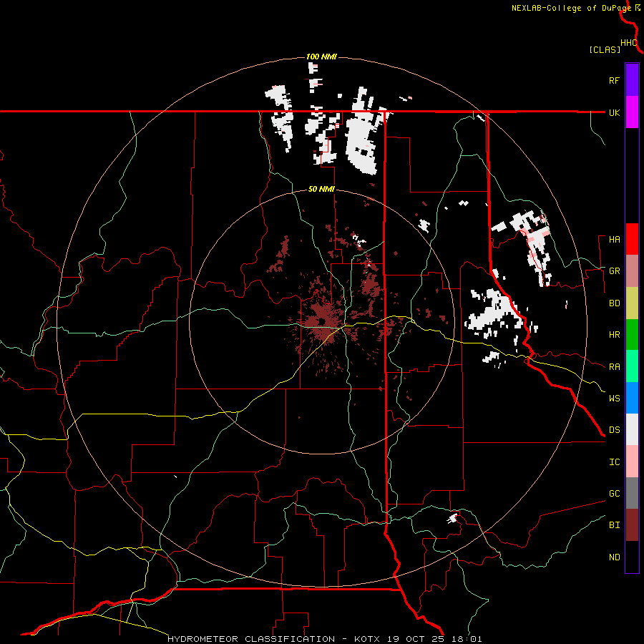The image size is (644, 644).
Task: Click the BI brown legend swatch
Action: pos(632,525)
